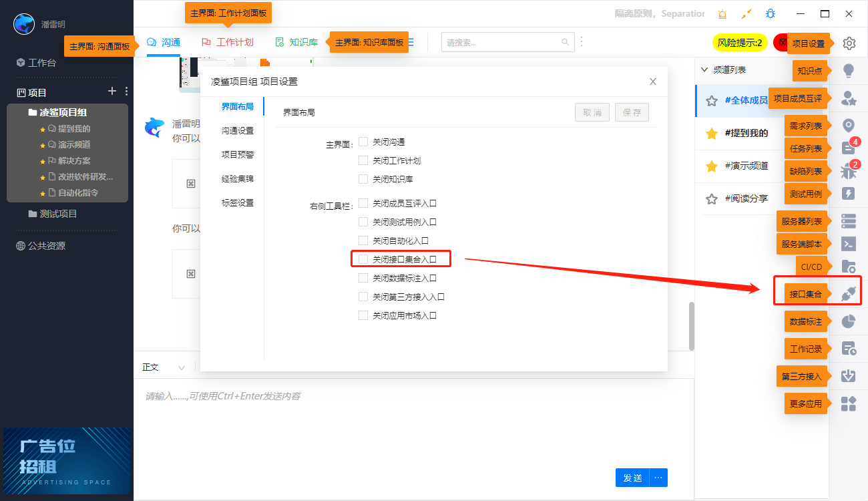Select 标签设置 in settings menu
The image size is (868, 501).
tap(238, 203)
